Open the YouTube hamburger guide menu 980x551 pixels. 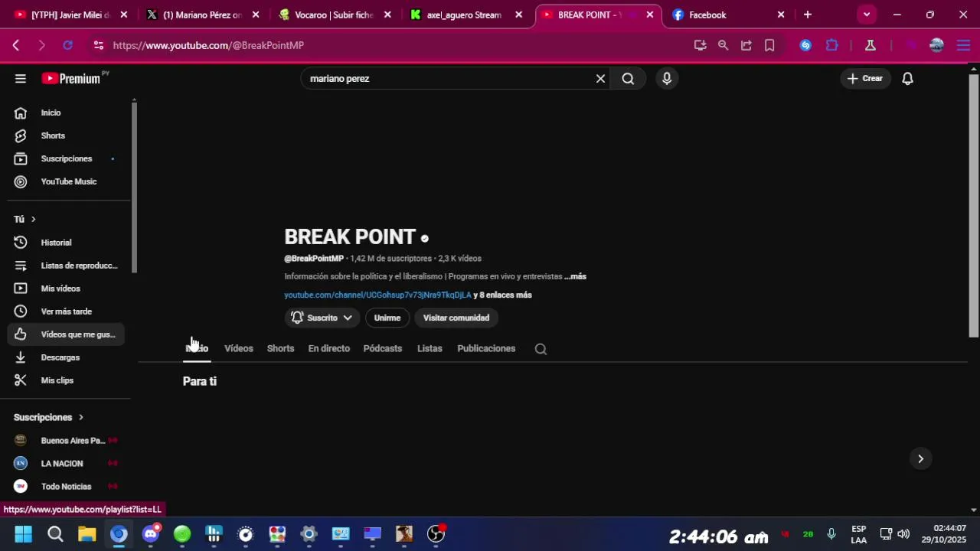click(x=21, y=78)
